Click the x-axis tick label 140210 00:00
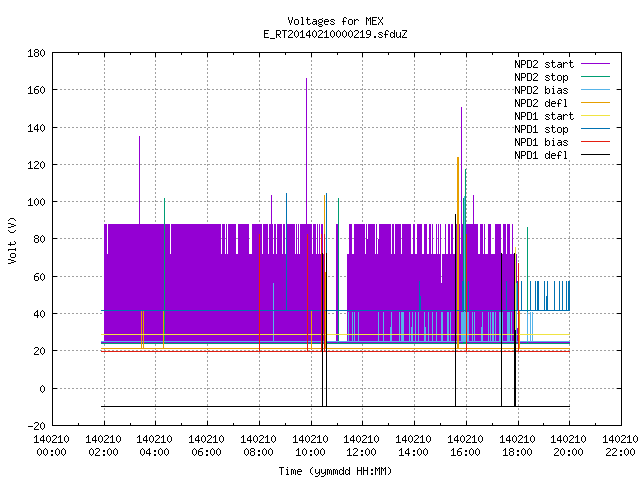Viewport: 640px width, 480px height. tap(51, 446)
